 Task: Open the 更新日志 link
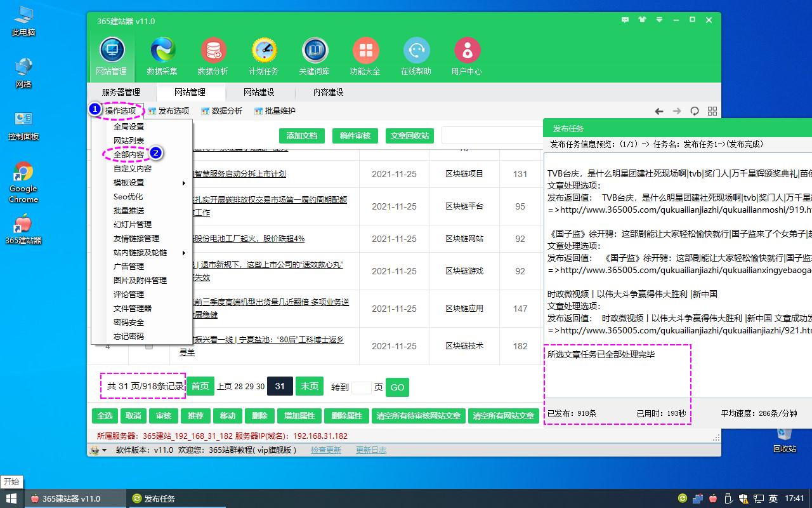[x=371, y=450]
